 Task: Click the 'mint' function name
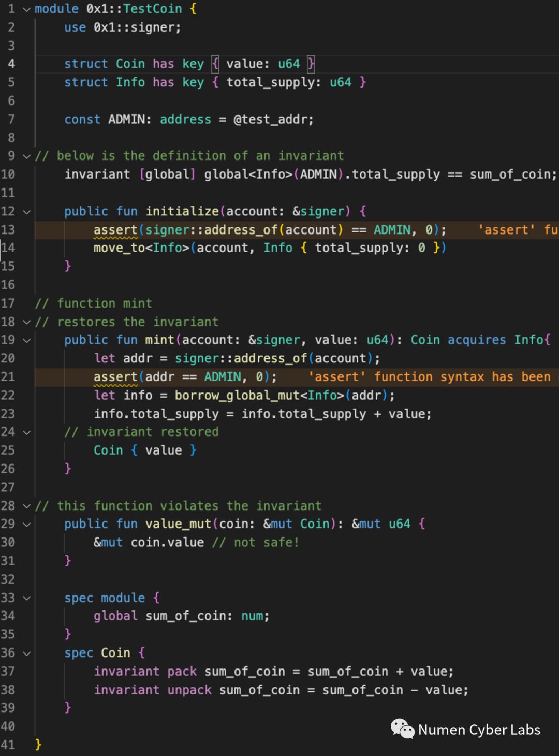click(x=160, y=340)
